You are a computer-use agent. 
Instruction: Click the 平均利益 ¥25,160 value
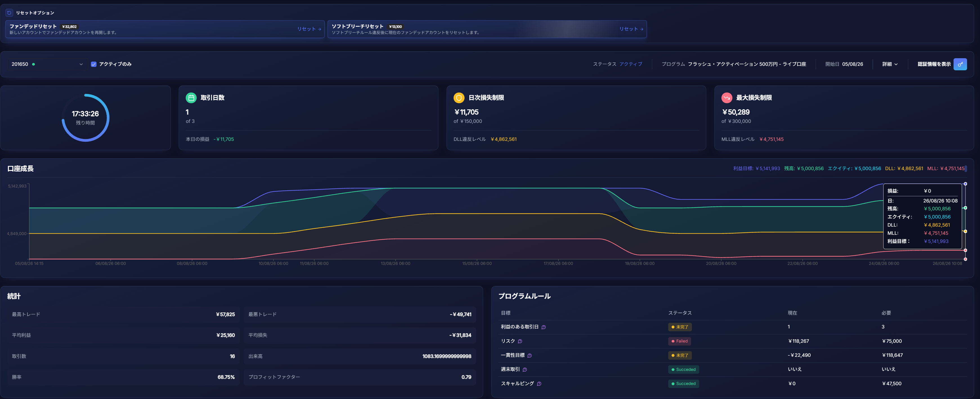click(x=225, y=335)
